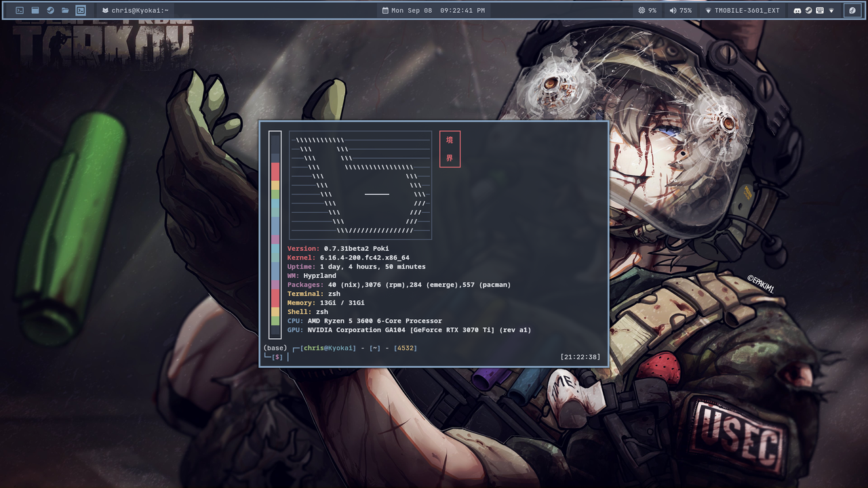Click the Wi-Fi icon beside TMOBILE-3601_EXT
Image resolution: width=868 pixels, height=488 pixels.
708,11
